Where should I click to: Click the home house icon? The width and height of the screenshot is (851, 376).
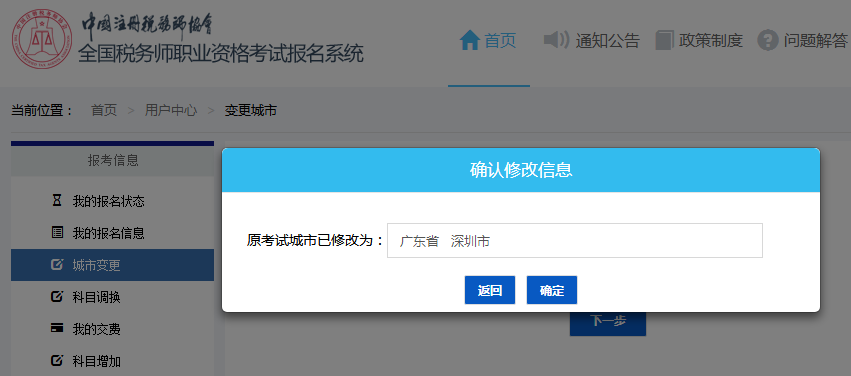469,40
